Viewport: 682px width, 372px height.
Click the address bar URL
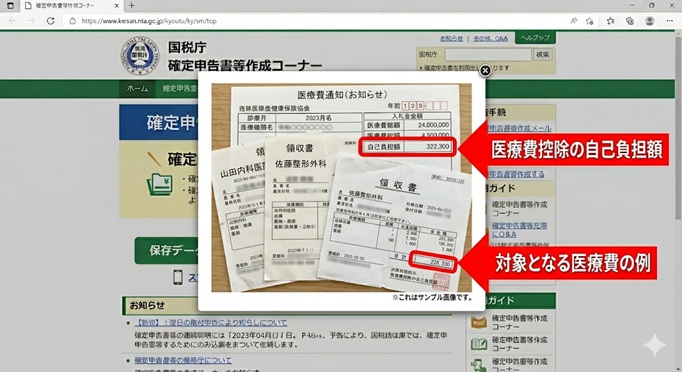pos(149,21)
